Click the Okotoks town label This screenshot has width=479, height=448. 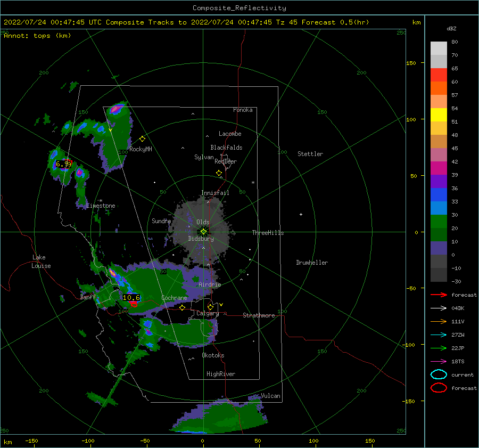click(x=213, y=355)
